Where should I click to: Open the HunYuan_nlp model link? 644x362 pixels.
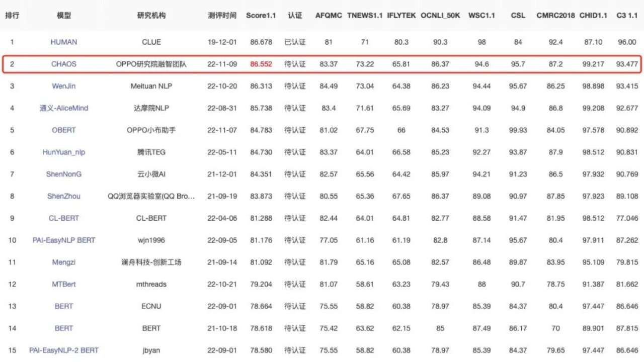click(x=64, y=152)
